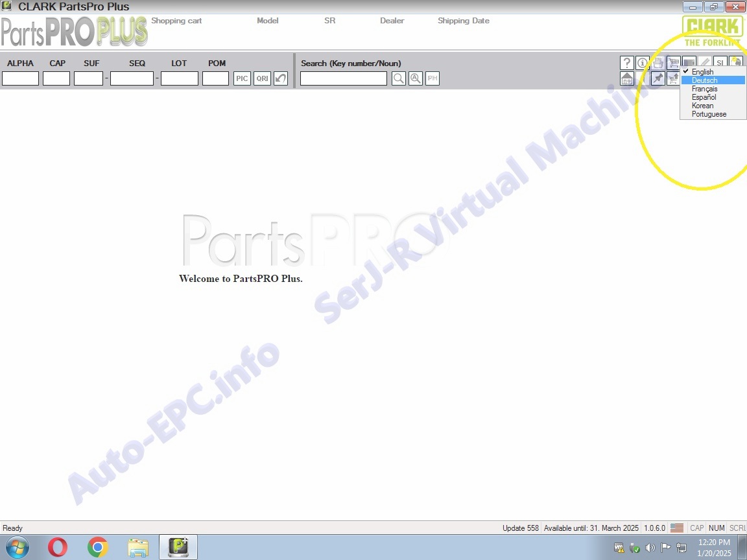Click the Print icon in toolbar
Viewport: 747px width, 560px height.
click(658, 63)
